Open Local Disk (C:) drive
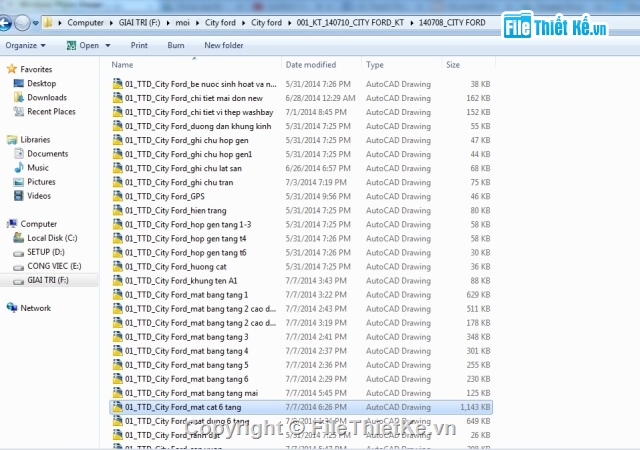640x450 pixels. coord(52,238)
